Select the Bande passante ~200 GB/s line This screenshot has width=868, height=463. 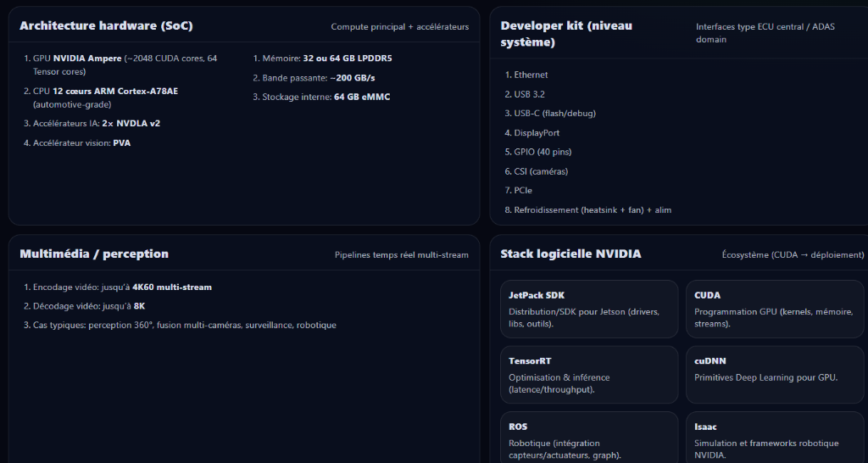point(314,78)
